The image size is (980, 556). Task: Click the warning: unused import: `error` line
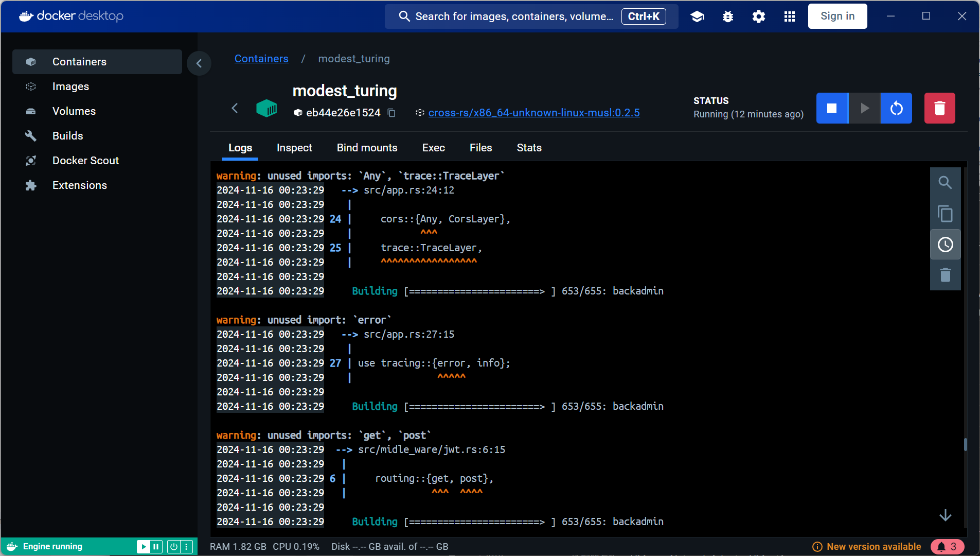pos(304,320)
